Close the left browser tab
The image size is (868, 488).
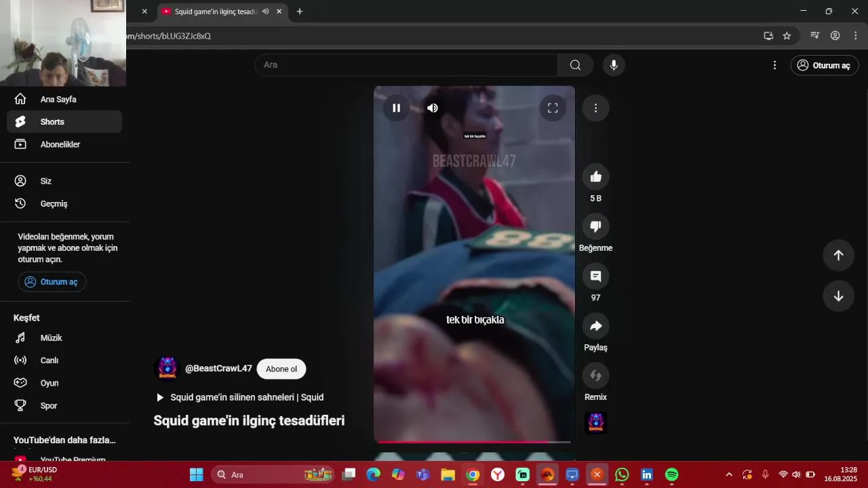[x=144, y=12]
